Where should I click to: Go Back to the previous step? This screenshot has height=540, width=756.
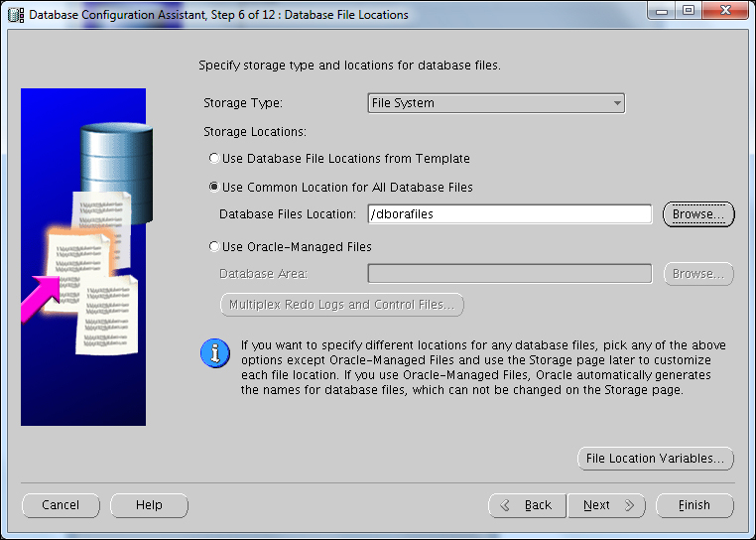click(x=527, y=505)
